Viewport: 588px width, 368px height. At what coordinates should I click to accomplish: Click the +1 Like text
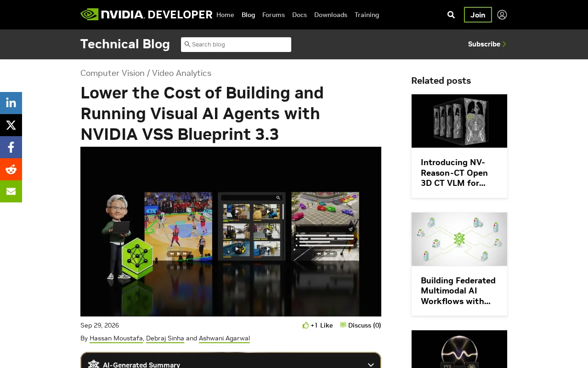[x=322, y=325]
